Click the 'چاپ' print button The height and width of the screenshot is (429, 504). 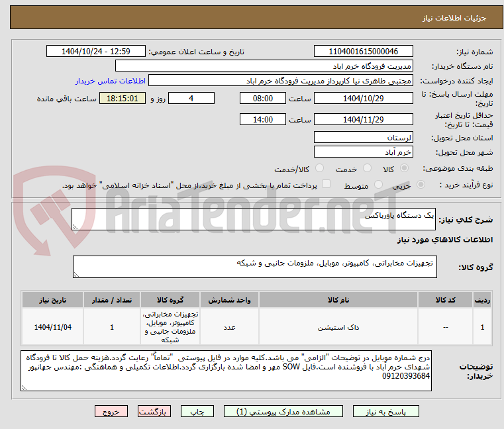[197, 411]
